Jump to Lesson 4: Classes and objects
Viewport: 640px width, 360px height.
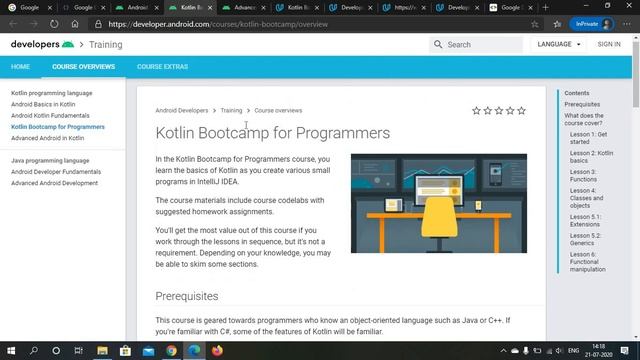(587, 198)
